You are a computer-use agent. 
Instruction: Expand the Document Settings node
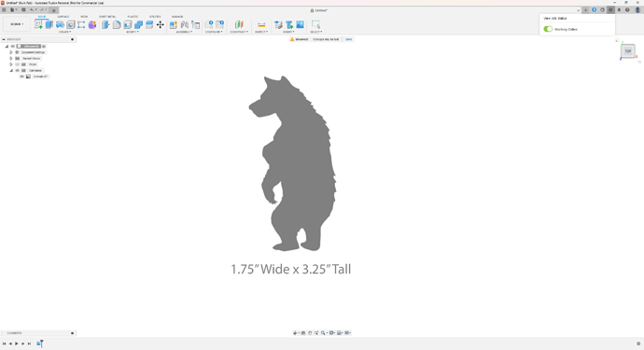coord(11,52)
